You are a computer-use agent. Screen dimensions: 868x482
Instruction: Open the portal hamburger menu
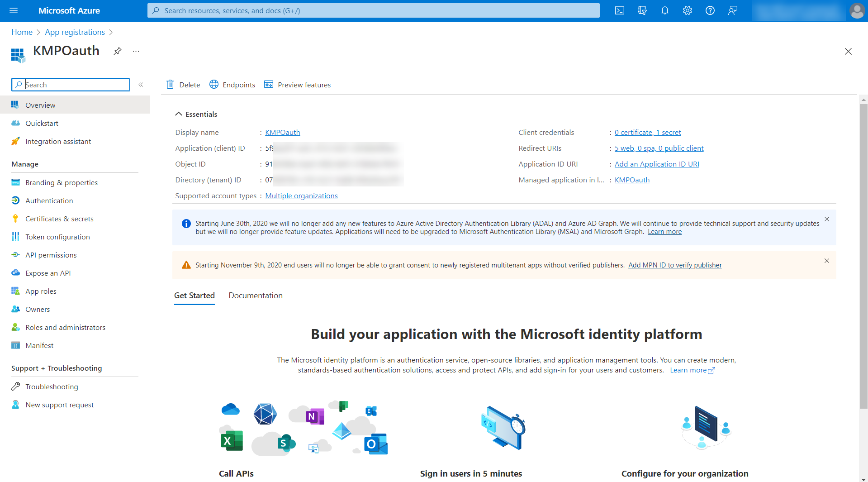[x=13, y=10]
